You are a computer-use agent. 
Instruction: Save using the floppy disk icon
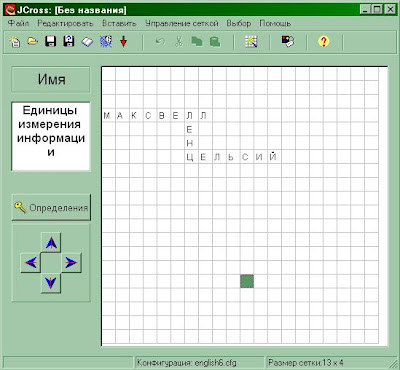click(x=50, y=42)
